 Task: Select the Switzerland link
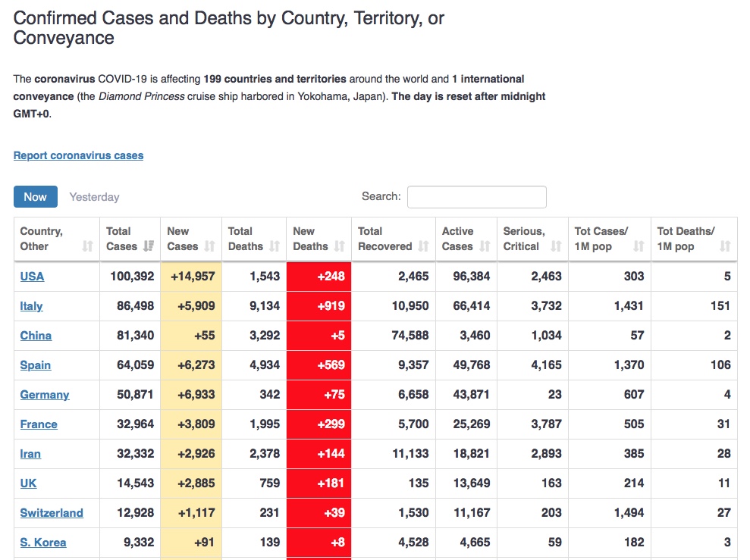click(x=52, y=513)
